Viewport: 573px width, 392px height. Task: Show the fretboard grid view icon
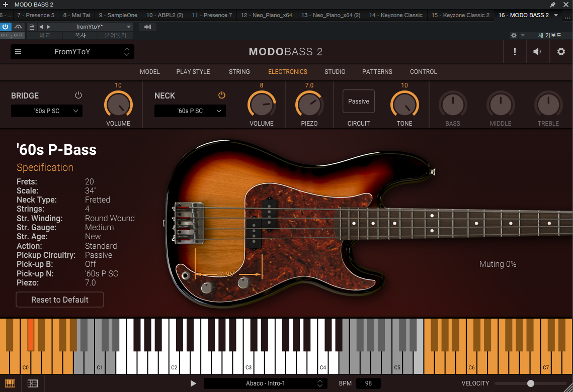tap(33, 383)
